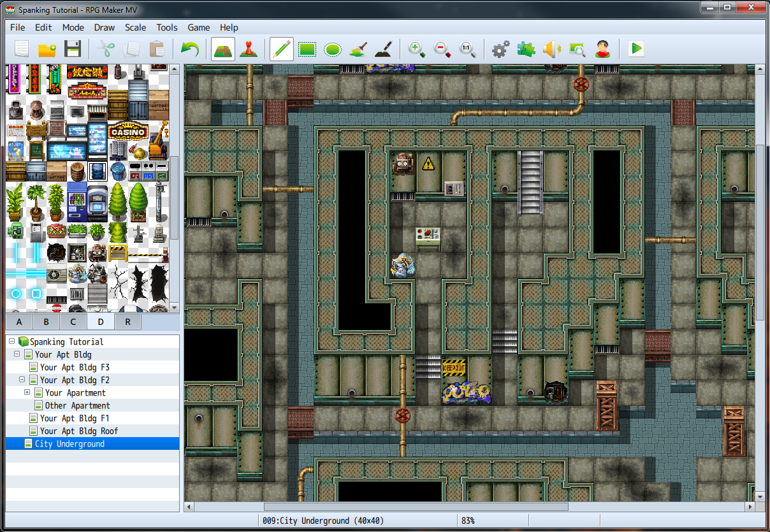Open the Plugin Manager puzzle icon

[526, 50]
